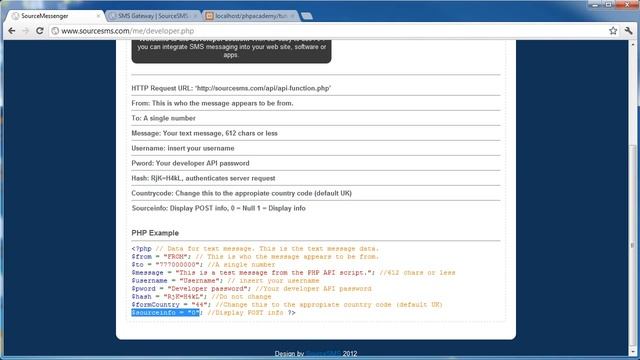The width and height of the screenshot is (640, 360).
Task: Click the $from = "FROM" code line
Action: [x=255, y=257]
